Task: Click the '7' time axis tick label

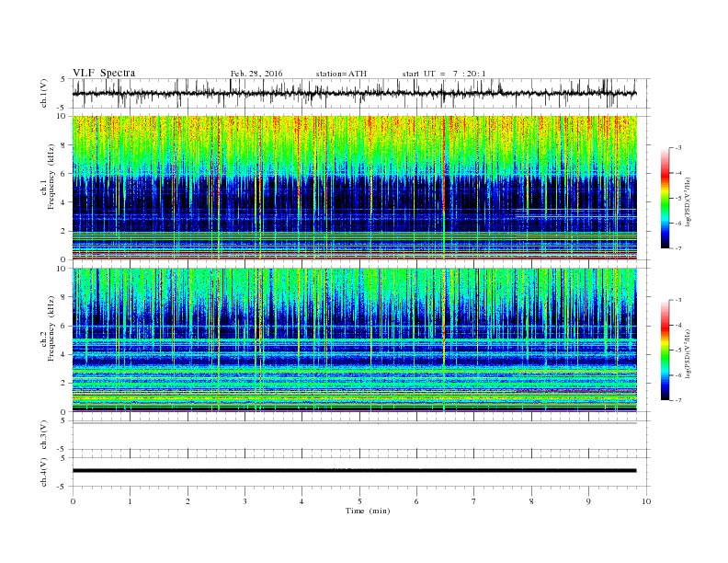Action: (x=474, y=501)
